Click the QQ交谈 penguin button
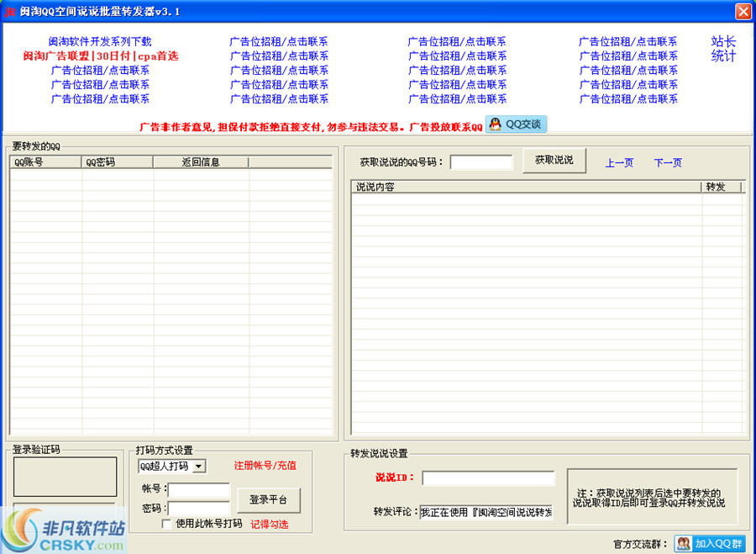The height and width of the screenshot is (554, 756). [516, 124]
